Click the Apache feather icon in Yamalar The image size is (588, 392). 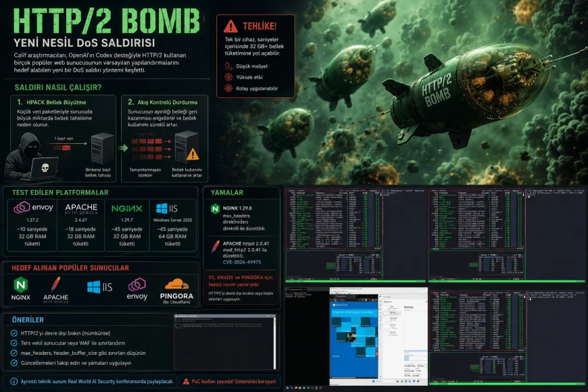(x=215, y=247)
